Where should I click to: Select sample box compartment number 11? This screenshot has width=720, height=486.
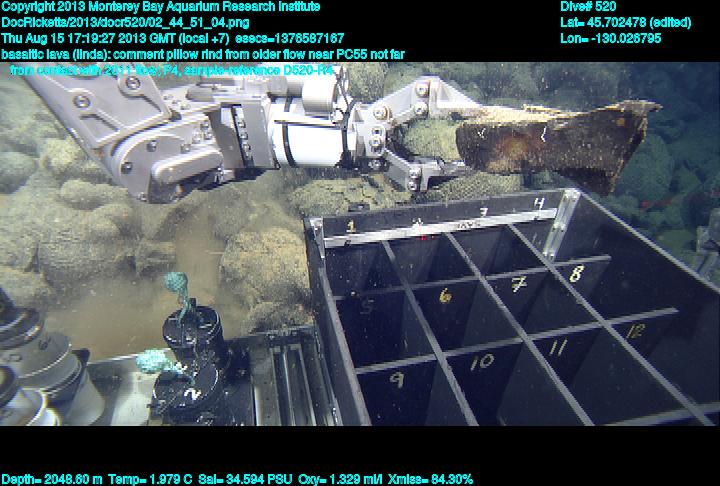(557, 348)
